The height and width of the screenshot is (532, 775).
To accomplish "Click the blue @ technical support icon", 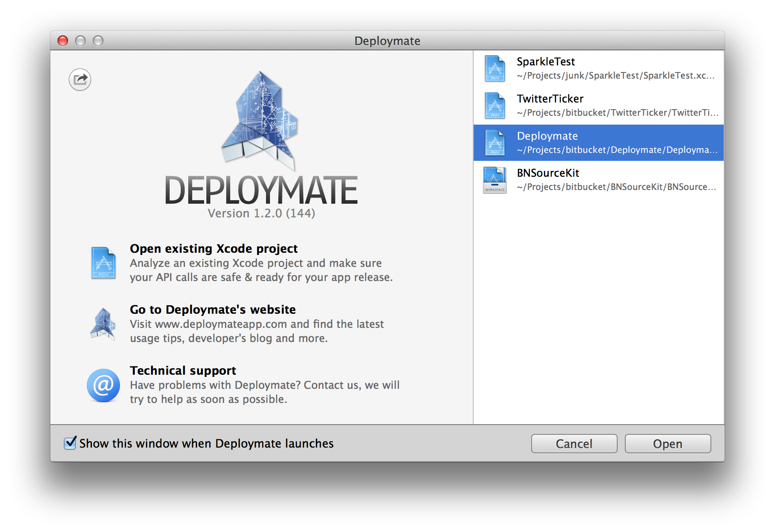I will pyautogui.click(x=103, y=385).
